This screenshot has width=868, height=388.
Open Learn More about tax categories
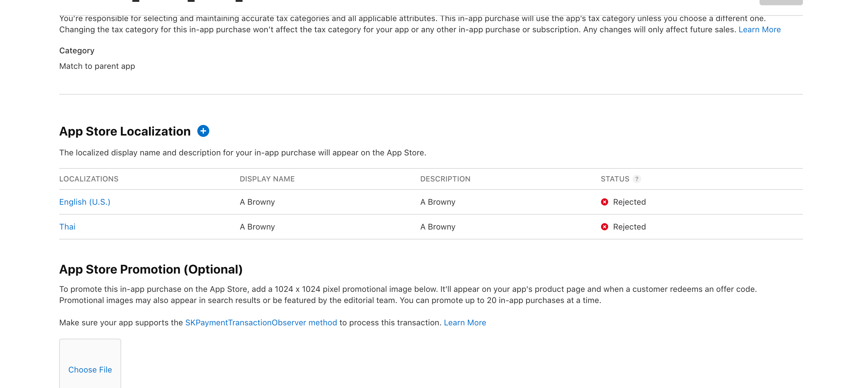click(x=759, y=30)
